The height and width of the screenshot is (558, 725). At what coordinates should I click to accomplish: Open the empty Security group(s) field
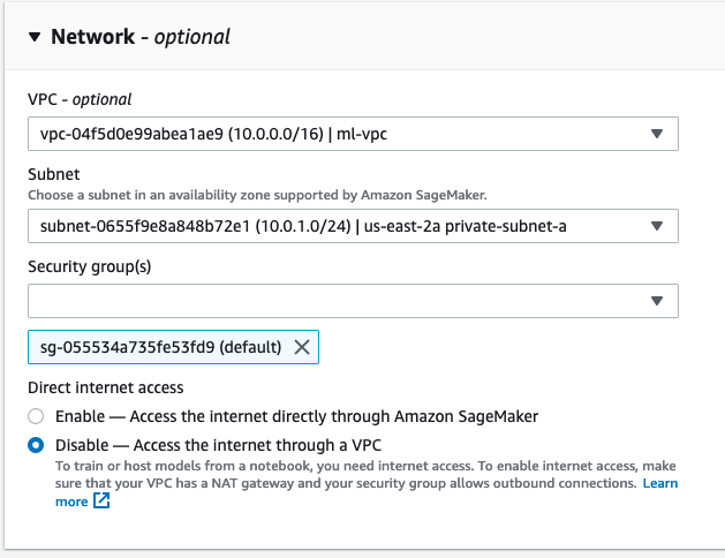click(340, 300)
